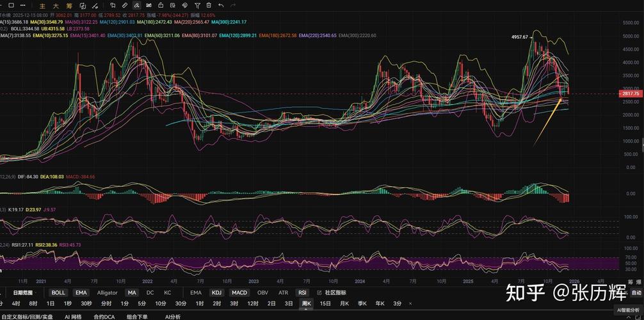The image size is (644, 320).
Task: Click the trash delete drawings icon
Action: [x=208, y=5]
